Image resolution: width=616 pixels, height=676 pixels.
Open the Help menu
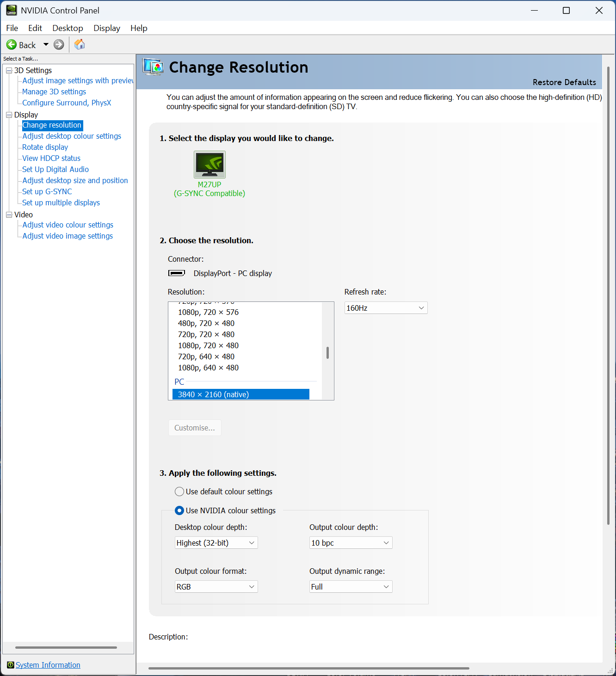pos(139,28)
